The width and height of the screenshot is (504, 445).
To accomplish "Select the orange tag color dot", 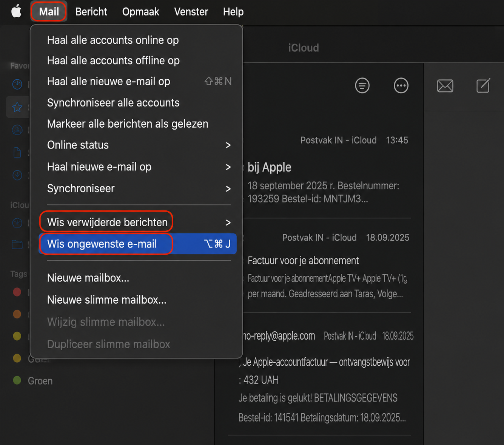I will pyautogui.click(x=17, y=314).
